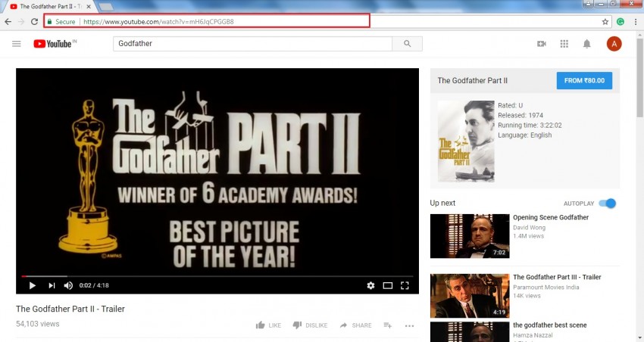
Task: Open the YouTube hamburger guide menu
Action: coord(17,43)
